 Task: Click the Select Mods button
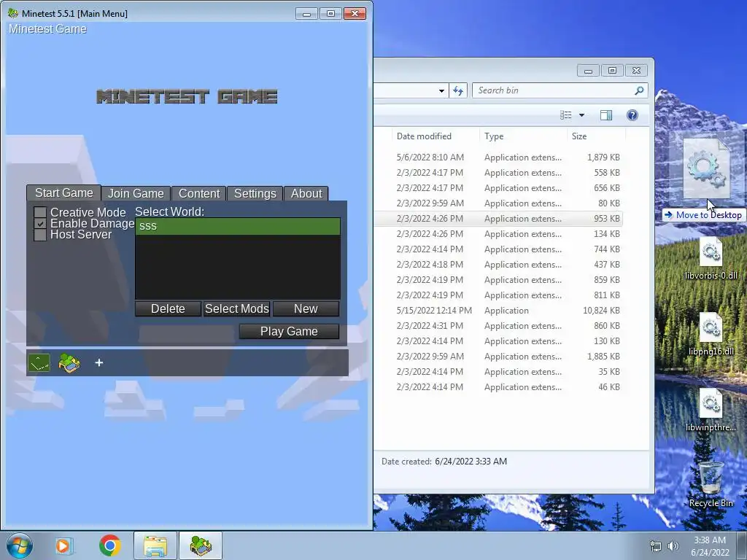point(237,308)
